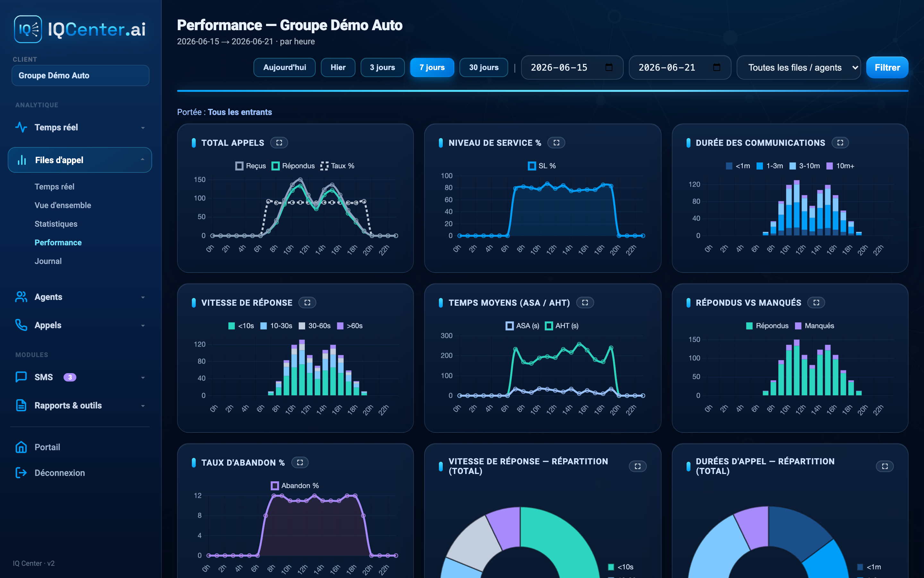Image resolution: width=924 pixels, height=578 pixels.
Task: Expand the Total Appels chart fullscreen
Action: click(x=279, y=143)
